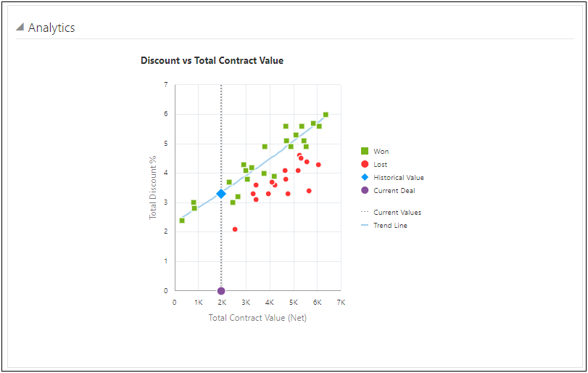
Task: Click the green Won legend square
Action: [x=365, y=151]
